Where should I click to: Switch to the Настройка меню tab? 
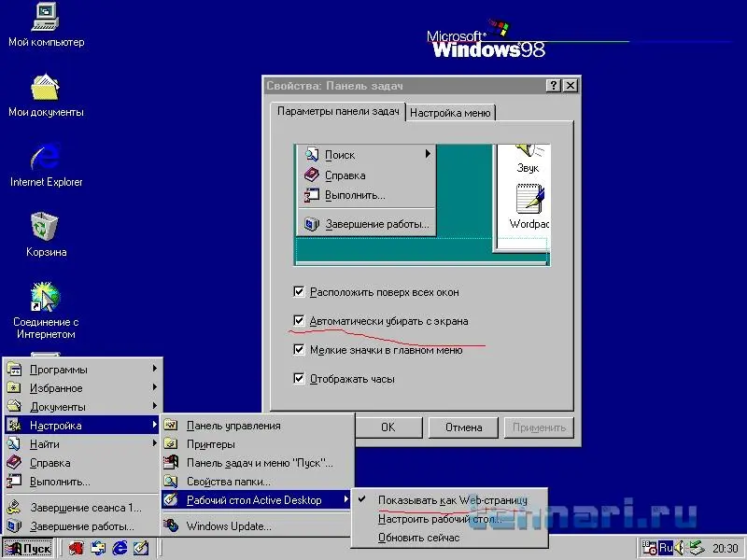coord(450,113)
